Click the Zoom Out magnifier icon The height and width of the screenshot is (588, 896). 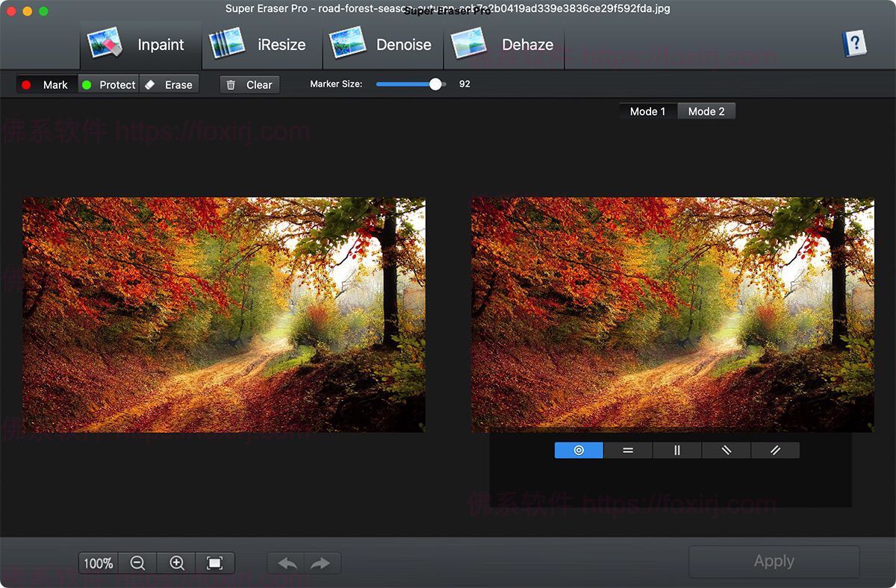point(137,563)
